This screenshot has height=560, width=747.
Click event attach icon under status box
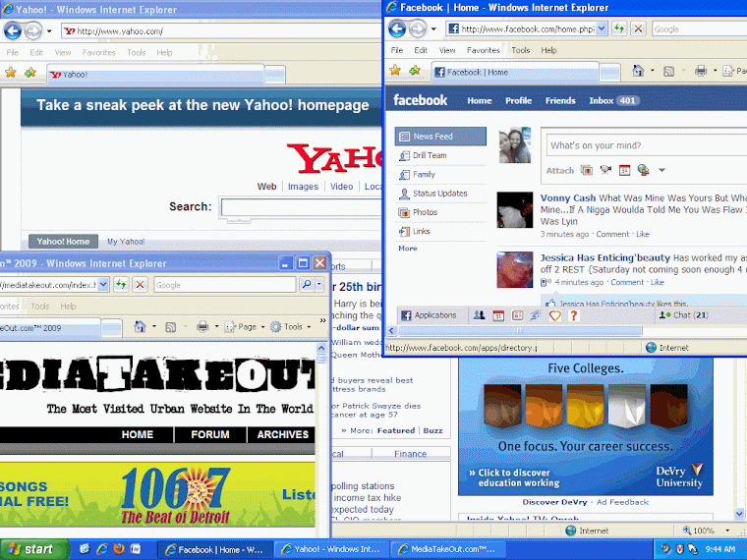click(624, 170)
